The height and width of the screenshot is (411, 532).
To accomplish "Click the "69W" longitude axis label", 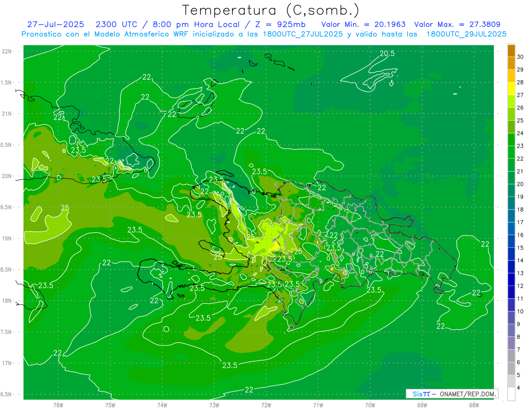I will (x=422, y=405).
